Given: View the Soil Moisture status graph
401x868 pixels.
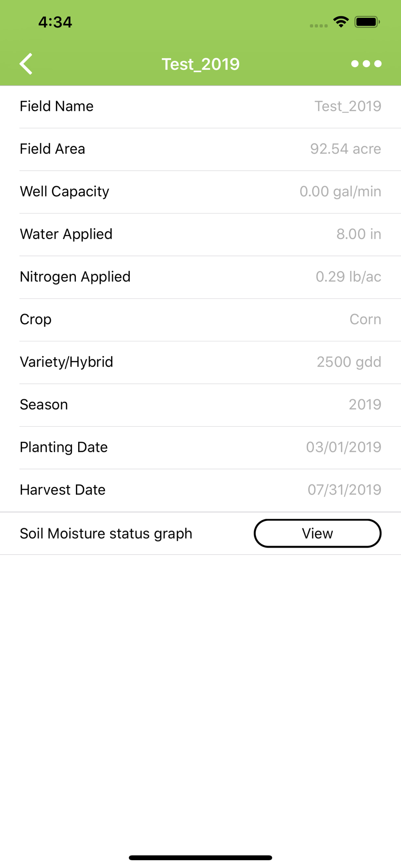Looking at the screenshot, I should pos(317,533).
